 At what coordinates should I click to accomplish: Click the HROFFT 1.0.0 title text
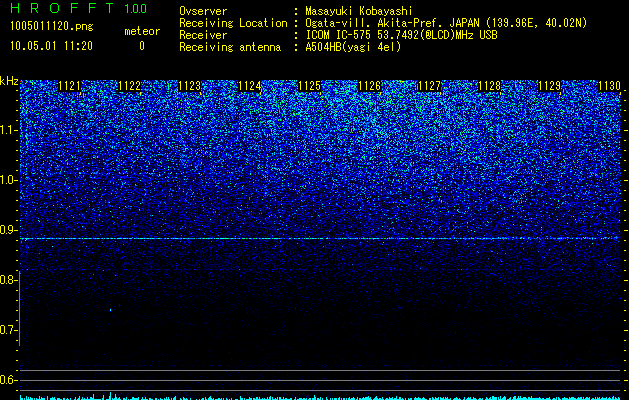(78, 8)
